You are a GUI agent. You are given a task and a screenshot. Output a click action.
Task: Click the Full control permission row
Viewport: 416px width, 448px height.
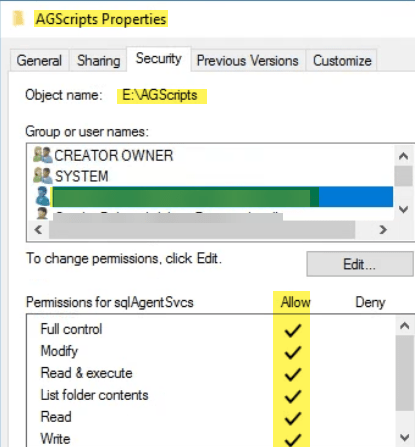click(210, 329)
